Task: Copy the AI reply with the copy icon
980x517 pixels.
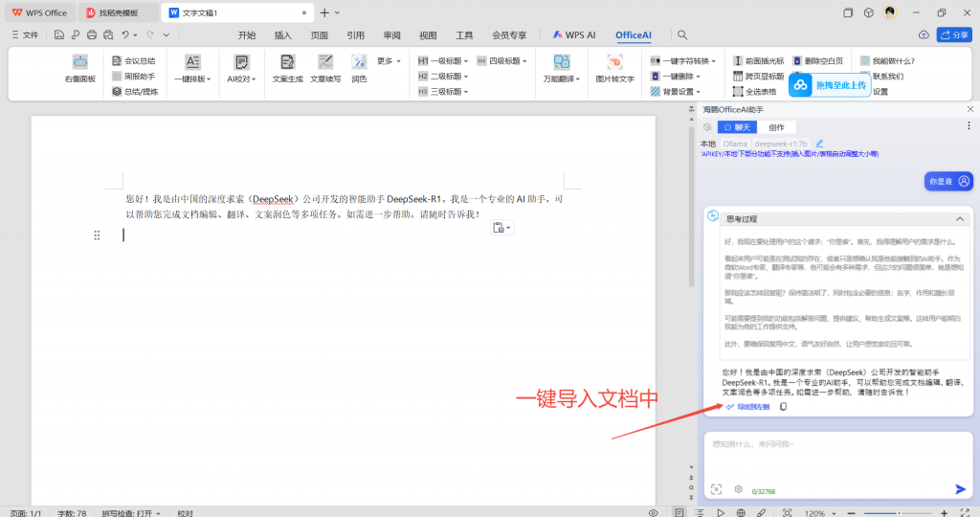Action: [783, 406]
